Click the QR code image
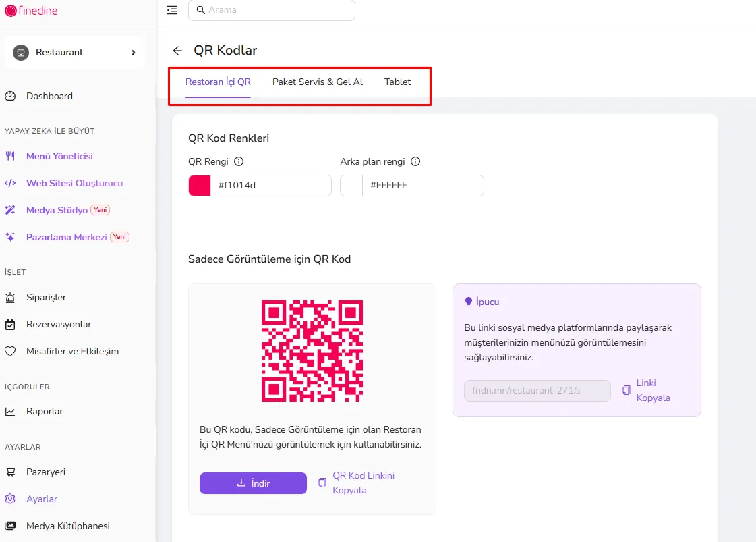 (312, 351)
